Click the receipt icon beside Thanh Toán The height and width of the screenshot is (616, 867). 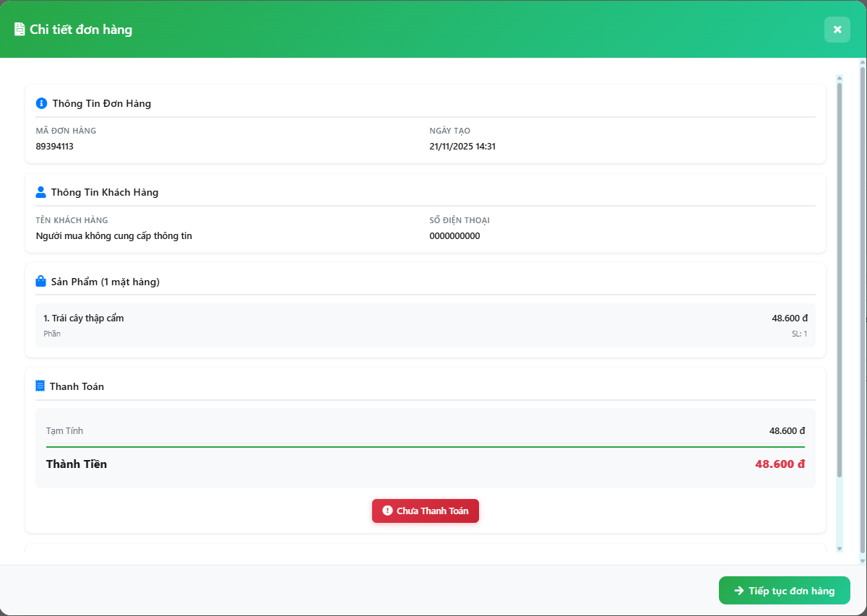[40, 386]
